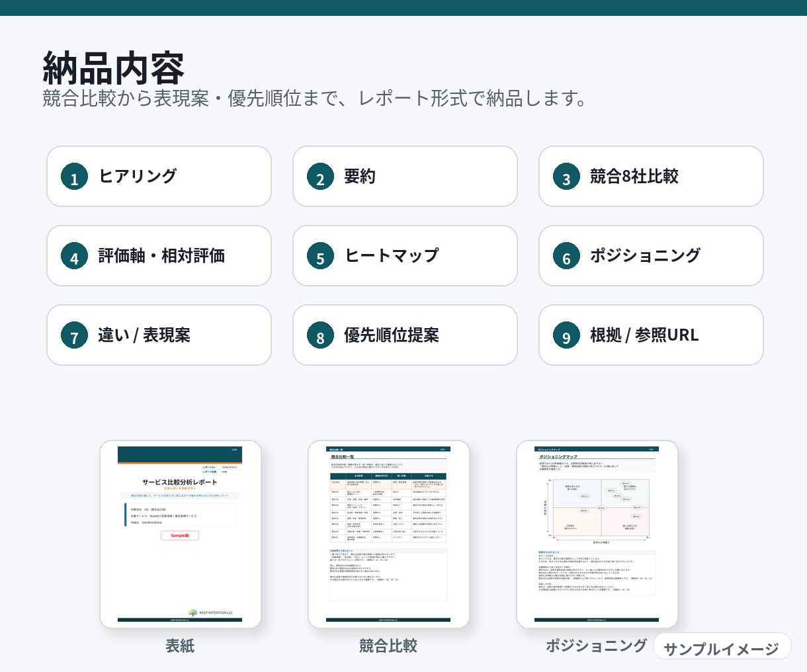Click number 3 circle badge
The image size is (807, 672).
click(x=566, y=177)
